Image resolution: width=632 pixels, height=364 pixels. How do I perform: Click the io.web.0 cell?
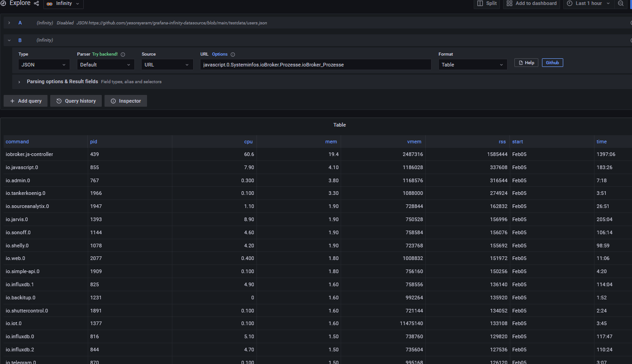pos(46,258)
